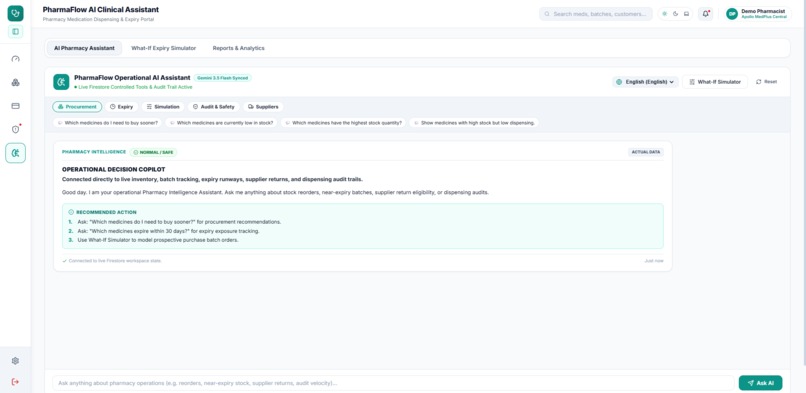The height and width of the screenshot is (393, 806).
Task: Click recommendation two about expiry exposure tracking
Action: 164,231
